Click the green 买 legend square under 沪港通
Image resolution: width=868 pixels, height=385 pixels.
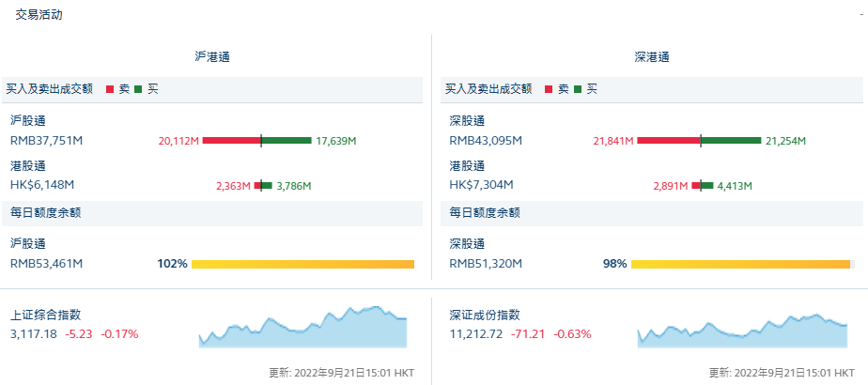pos(138,89)
